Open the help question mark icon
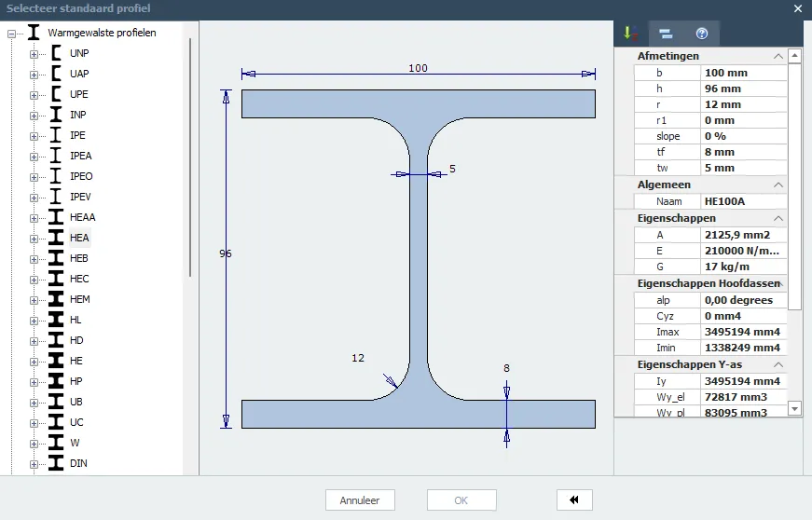 702,34
